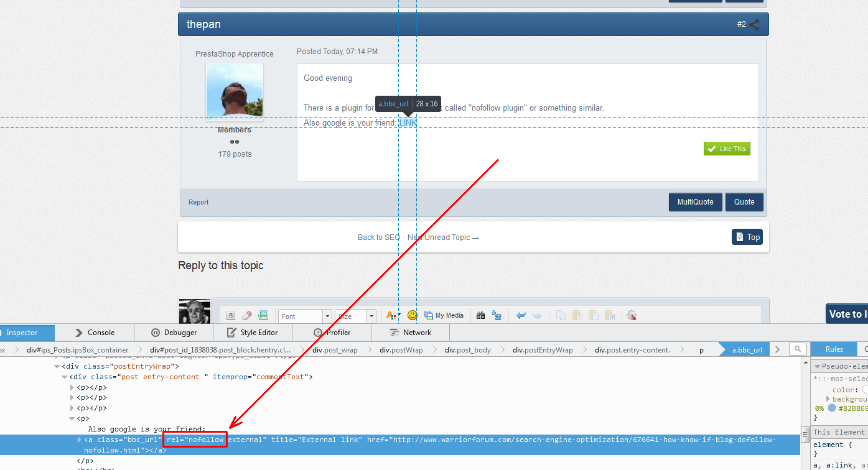The width and height of the screenshot is (868, 470).
Task: Click the markup panel scroll-up arrow
Action: (x=806, y=362)
